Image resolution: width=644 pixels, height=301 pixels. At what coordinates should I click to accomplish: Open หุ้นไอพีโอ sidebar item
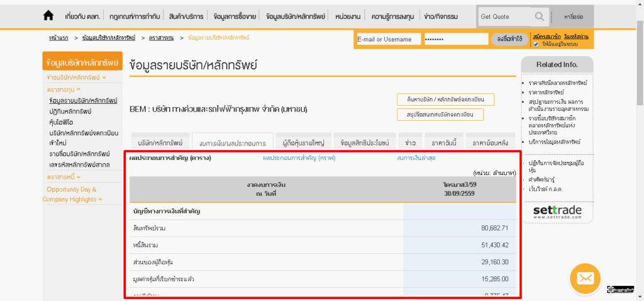(x=61, y=122)
